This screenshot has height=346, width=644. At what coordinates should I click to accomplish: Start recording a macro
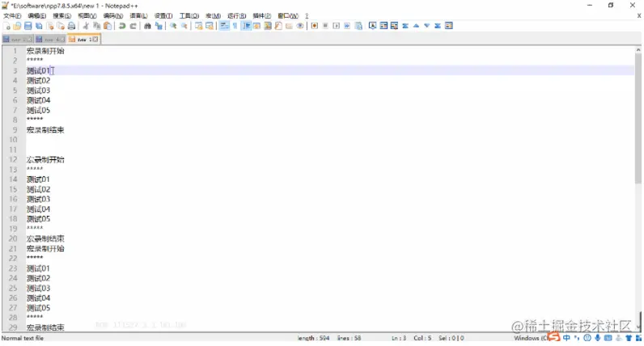(x=315, y=26)
